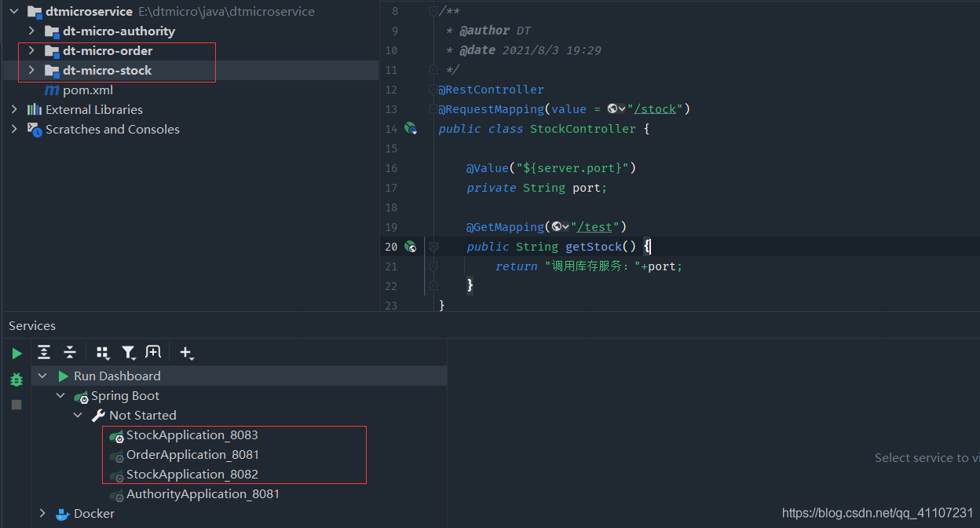Click the /test URL link in GetMapping
The height and width of the screenshot is (528, 980).
click(594, 226)
